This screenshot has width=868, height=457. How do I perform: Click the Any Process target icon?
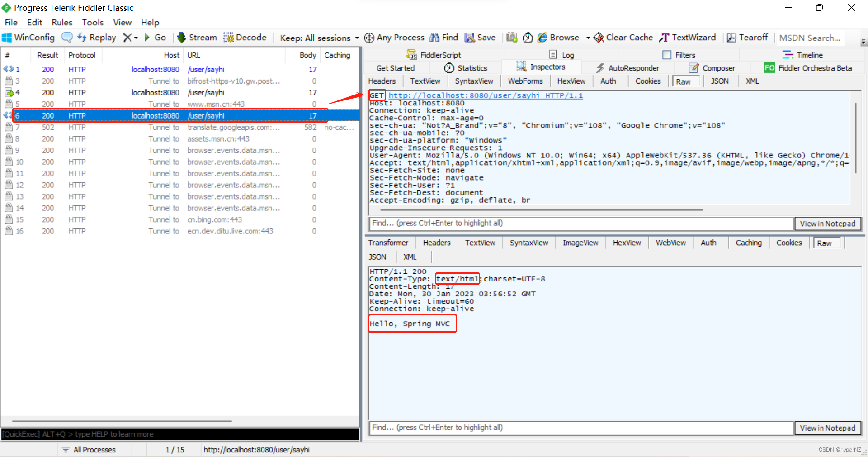point(369,38)
